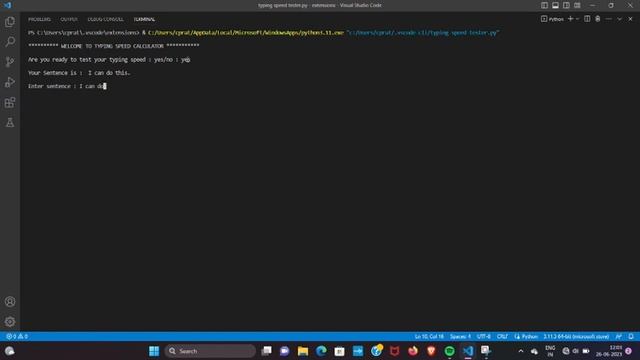Toggle secondary side bar layout icon
The width and height of the screenshot is (640, 360).
tap(566, 5)
